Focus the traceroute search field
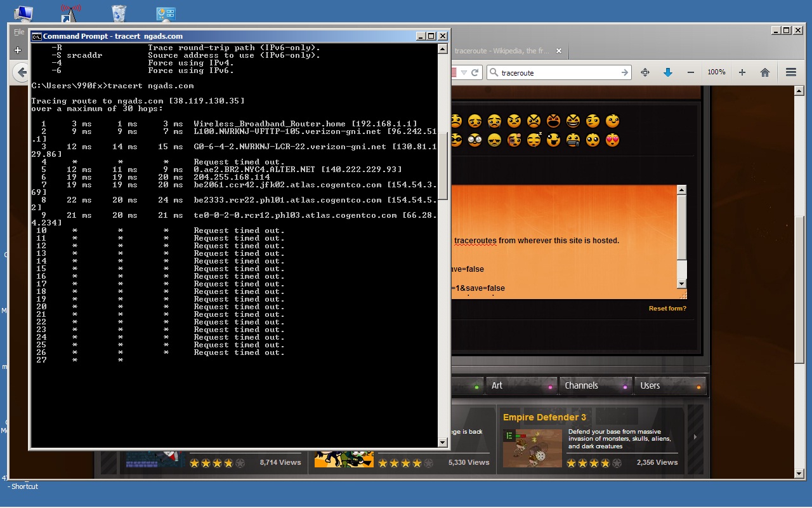Image resolution: width=812 pixels, height=508 pixels. (558, 72)
